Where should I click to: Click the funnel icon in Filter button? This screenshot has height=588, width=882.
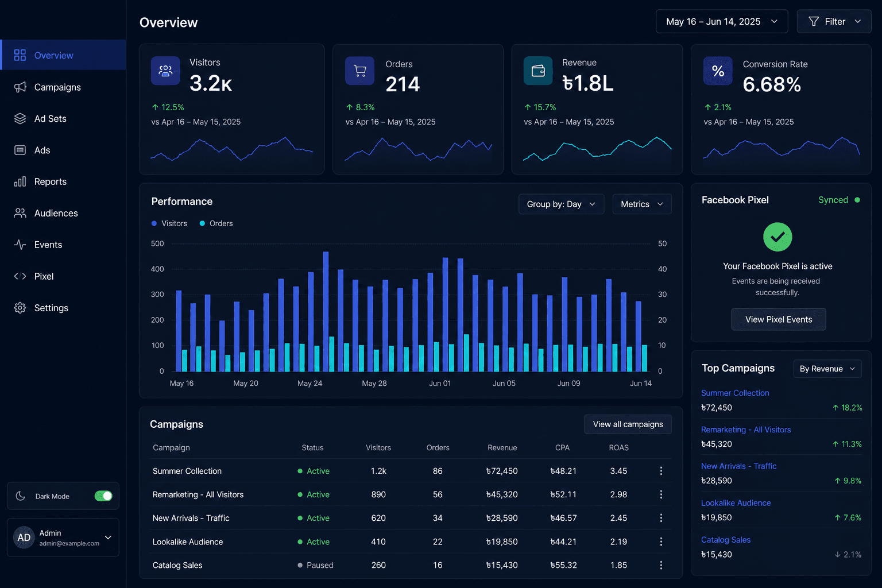tap(814, 21)
